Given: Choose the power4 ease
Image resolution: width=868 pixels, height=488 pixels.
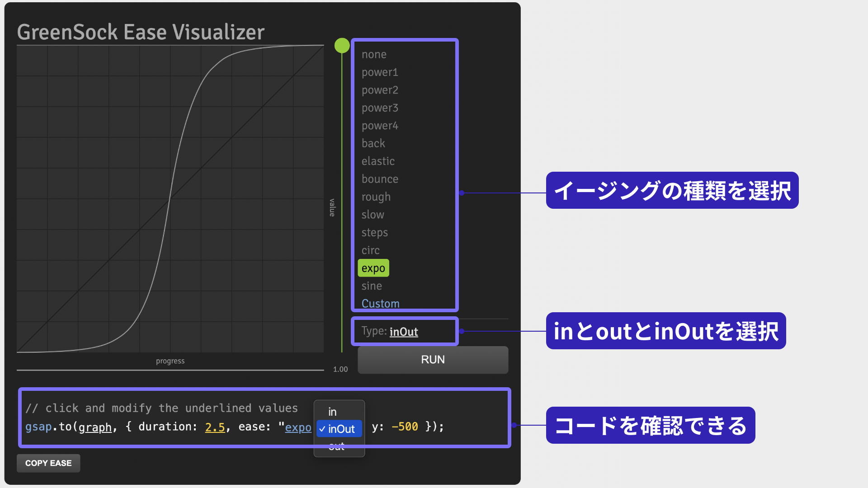Looking at the screenshot, I should tap(380, 126).
